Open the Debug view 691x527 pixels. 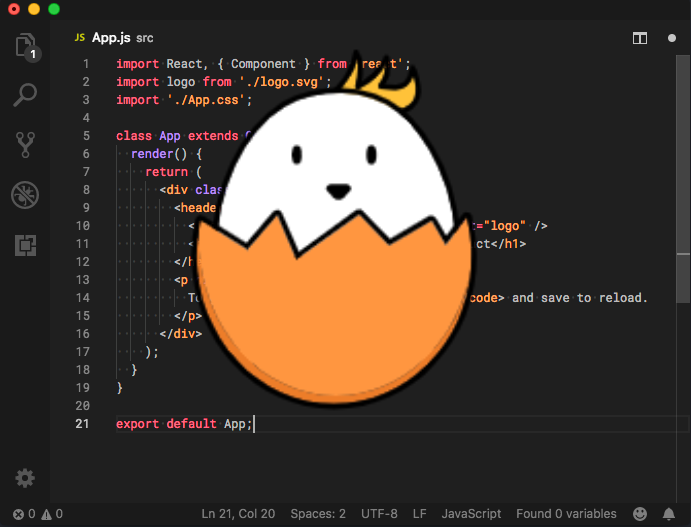click(25, 195)
